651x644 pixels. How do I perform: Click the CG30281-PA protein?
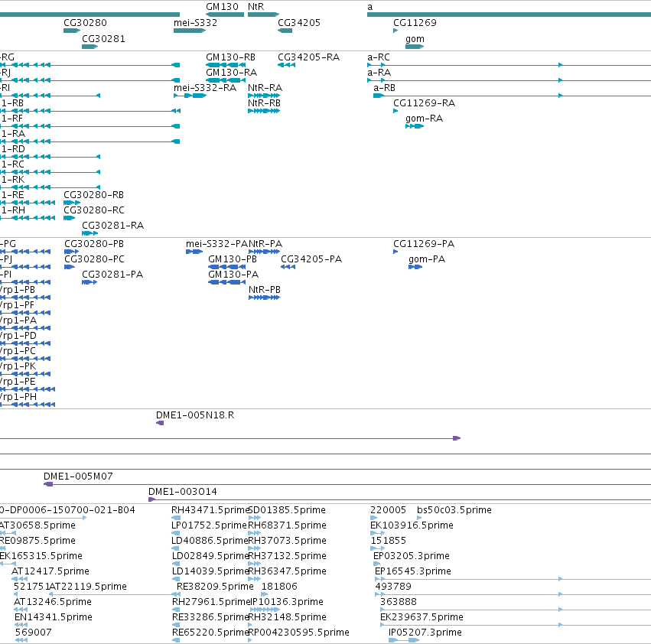coord(90,282)
